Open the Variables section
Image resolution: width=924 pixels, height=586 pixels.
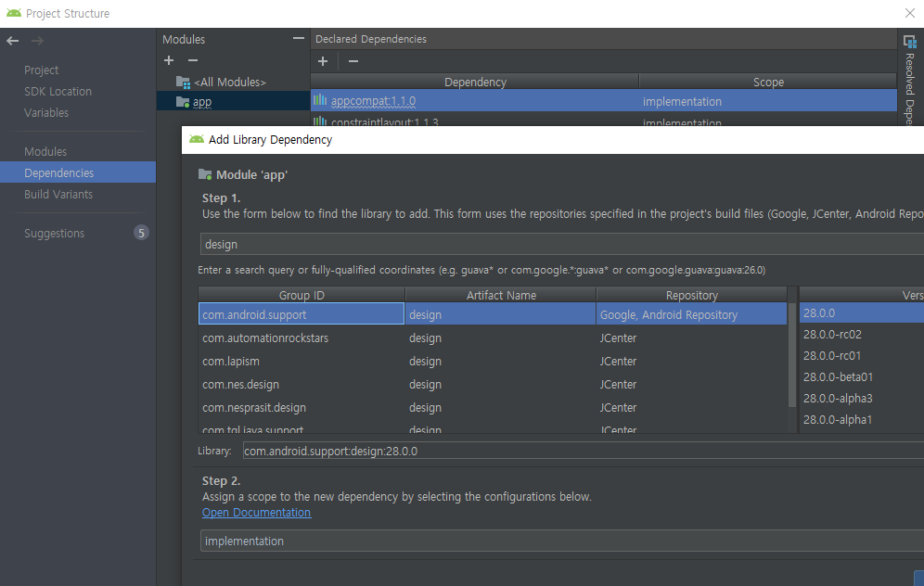point(46,112)
